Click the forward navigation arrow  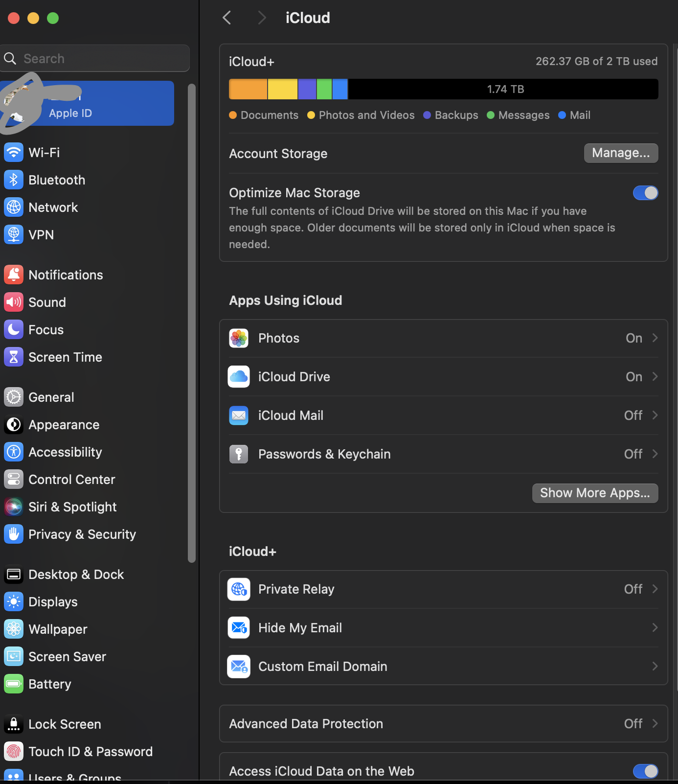[262, 18]
